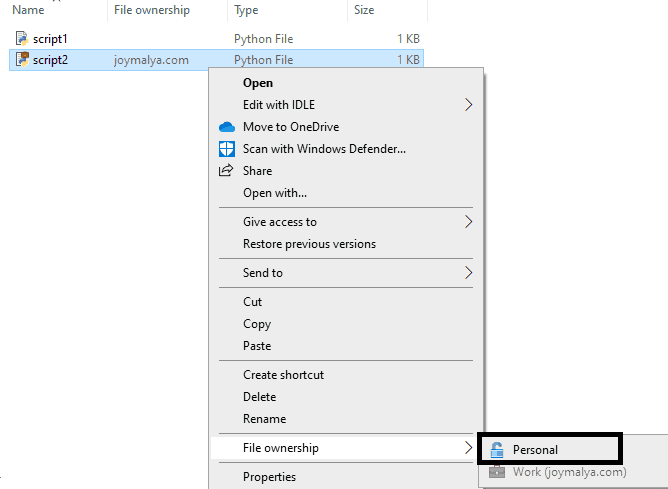Click the Windows Defender shield icon
Image resolution: width=668 pixels, height=489 pixels.
(x=227, y=149)
